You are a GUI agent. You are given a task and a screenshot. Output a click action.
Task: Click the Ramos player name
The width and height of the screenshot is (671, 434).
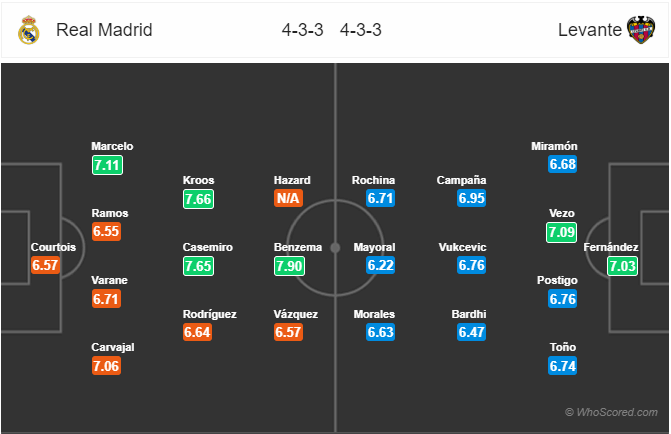point(110,213)
